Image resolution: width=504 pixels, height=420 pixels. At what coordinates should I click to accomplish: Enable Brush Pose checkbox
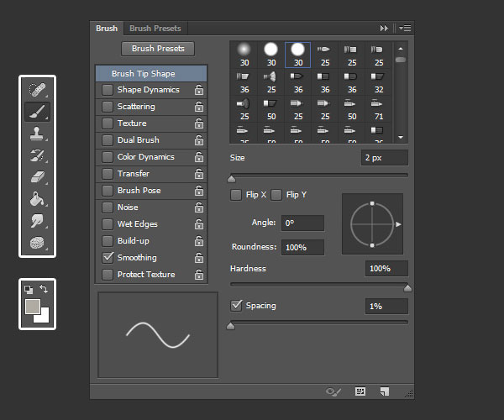coord(108,191)
